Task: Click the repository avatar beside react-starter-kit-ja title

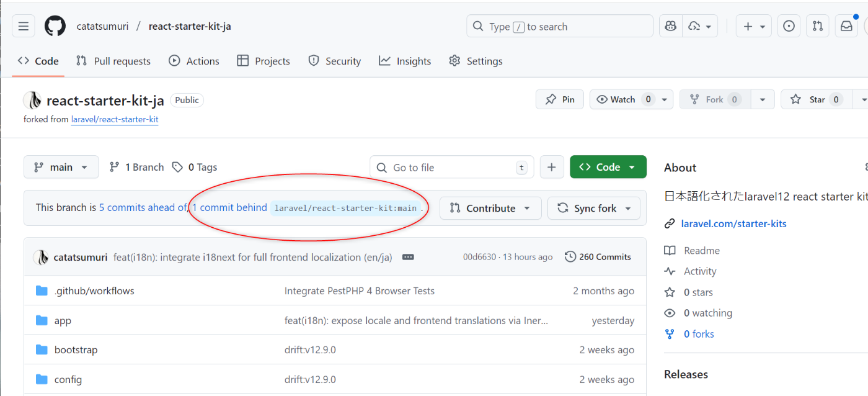Action: 32,100
